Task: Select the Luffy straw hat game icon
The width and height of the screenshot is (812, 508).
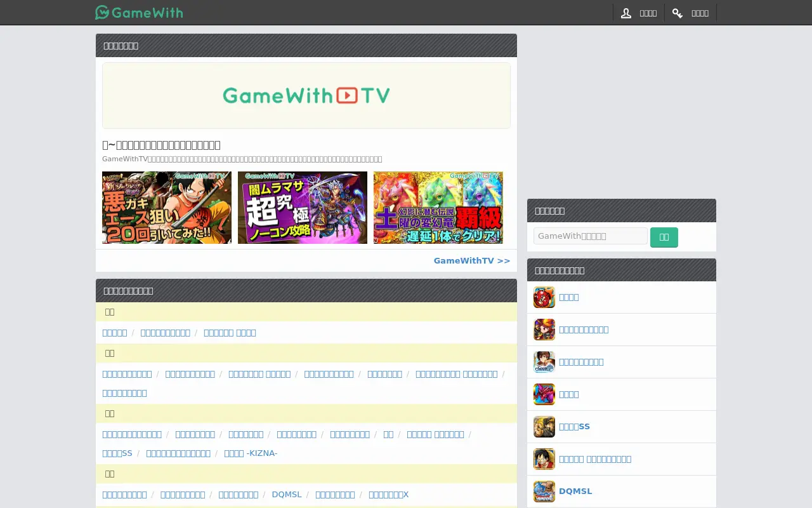Action: tap(544, 459)
